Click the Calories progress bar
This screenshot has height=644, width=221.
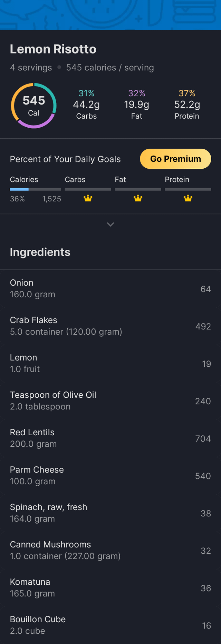tap(35, 189)
